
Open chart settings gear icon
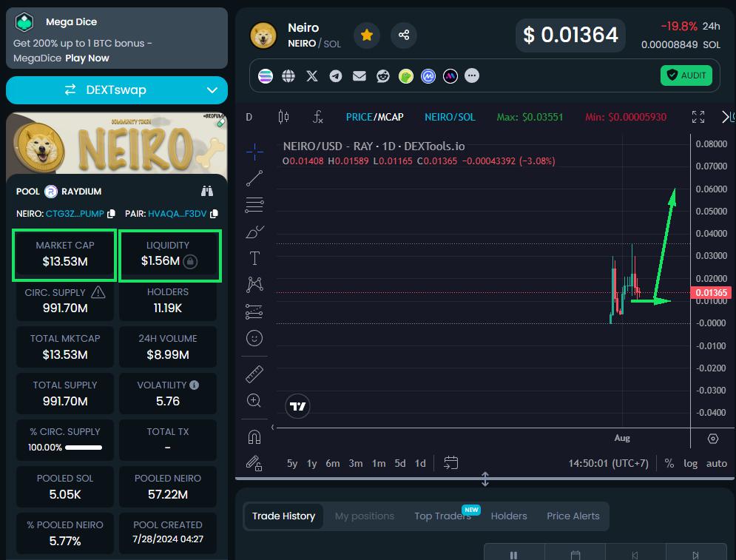pyautogui.click(x=713, y=439)
